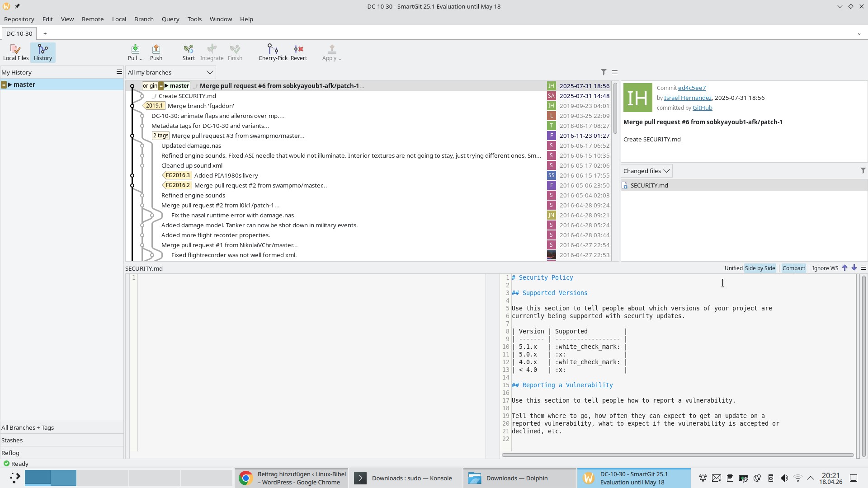Click the Pull toolbar icon

pos(134,50)
